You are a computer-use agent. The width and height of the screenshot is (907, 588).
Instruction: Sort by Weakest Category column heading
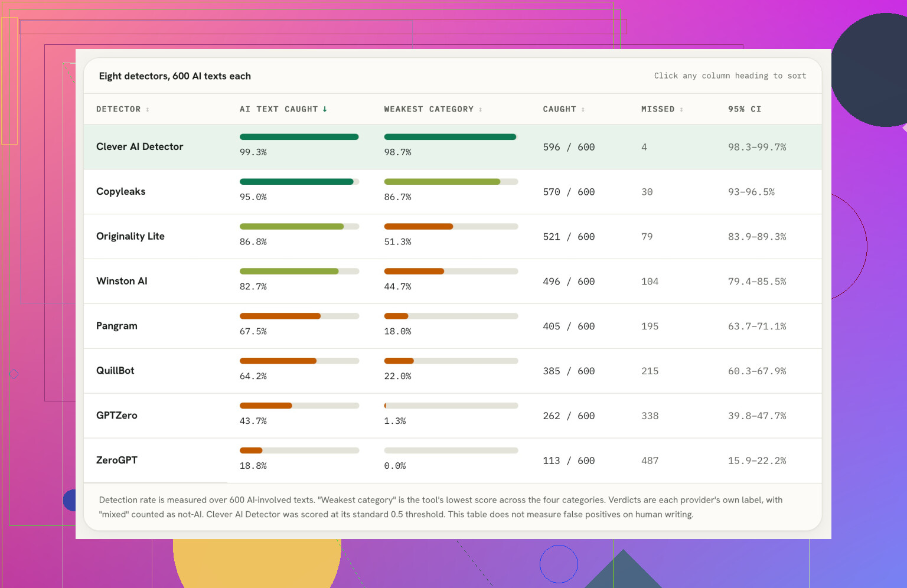(433, 109)
